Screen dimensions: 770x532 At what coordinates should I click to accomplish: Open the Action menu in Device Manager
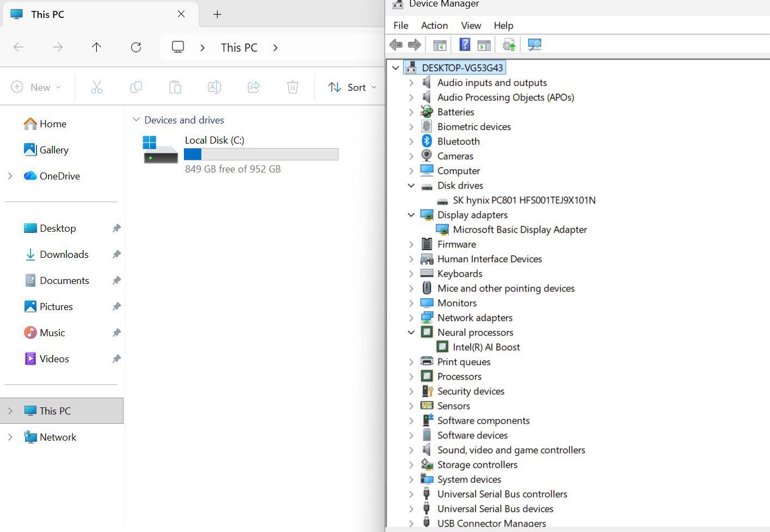(x=434, y=26)
